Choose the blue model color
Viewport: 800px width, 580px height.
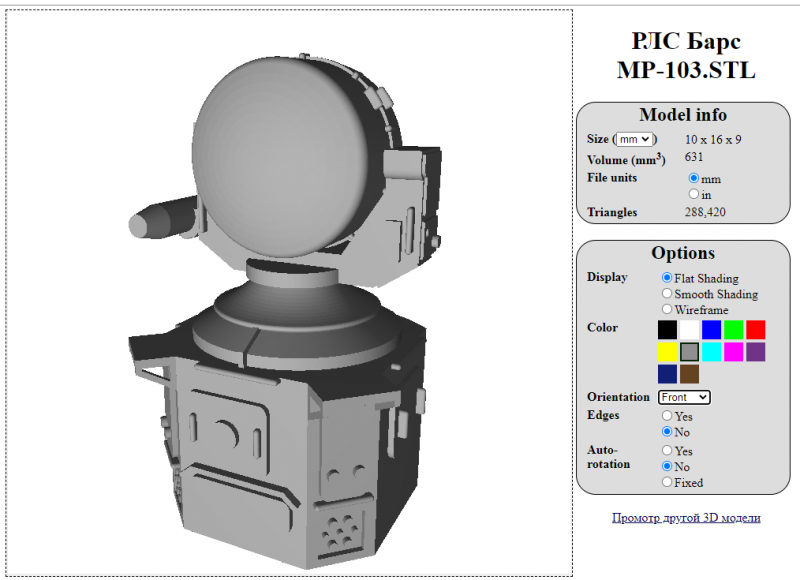click(x=711, y=330)
